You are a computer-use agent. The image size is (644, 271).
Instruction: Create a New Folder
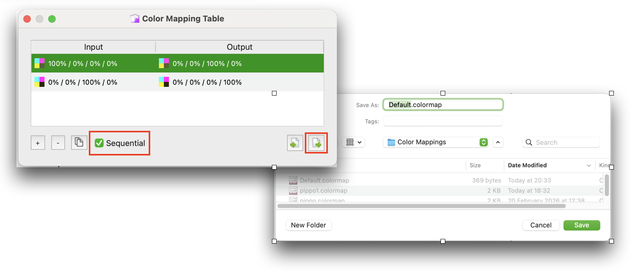click(308, 225)
